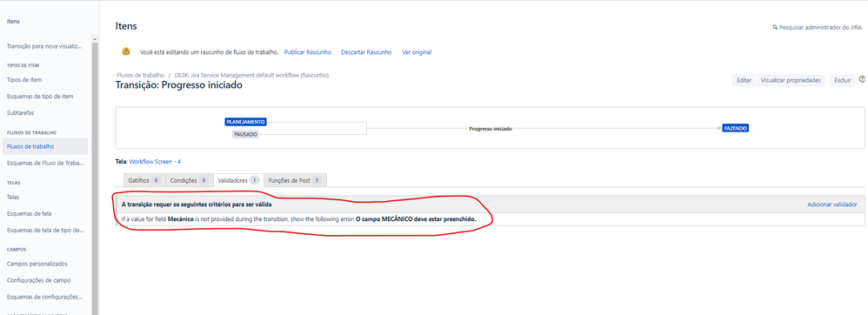Open Publicar Rascunho link
This screenshot has width=868, height=315.
point(308,52)
